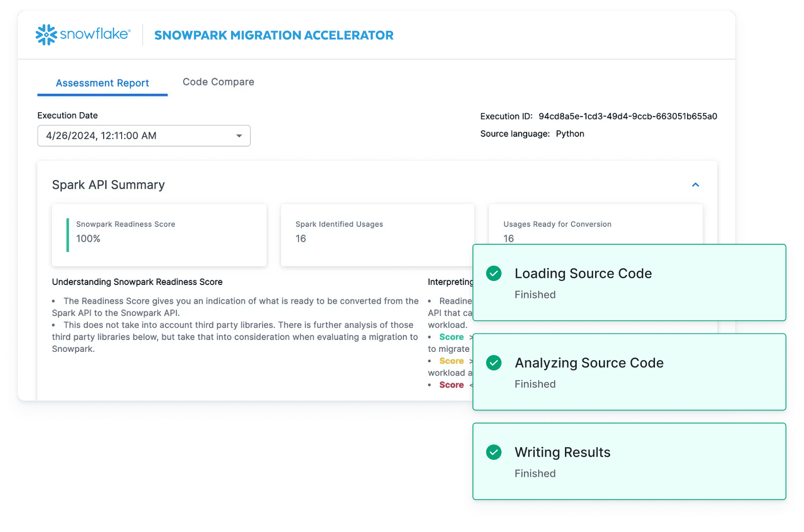Click the Snowpark Migration Accelerator title

(274, 35)
